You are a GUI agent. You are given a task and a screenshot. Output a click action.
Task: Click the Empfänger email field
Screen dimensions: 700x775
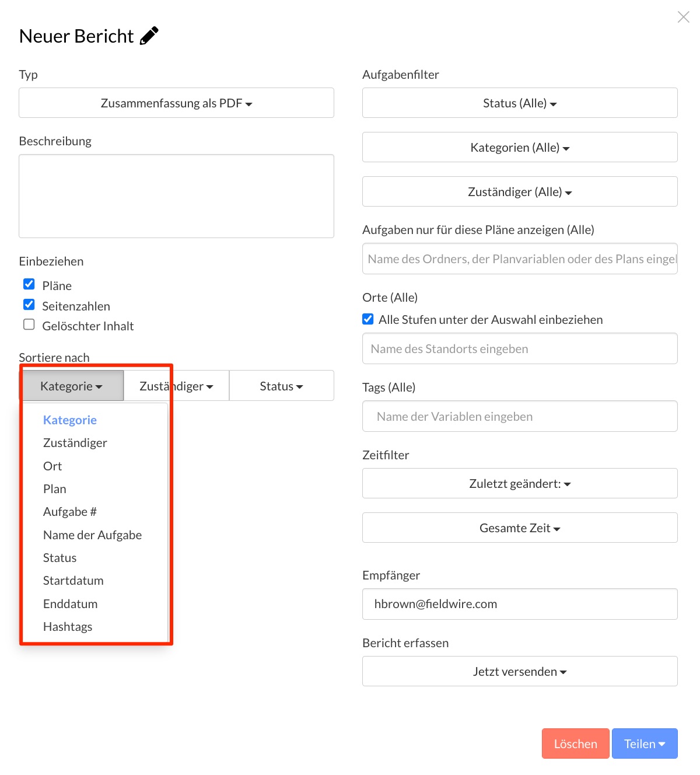[x=520, y=604]
